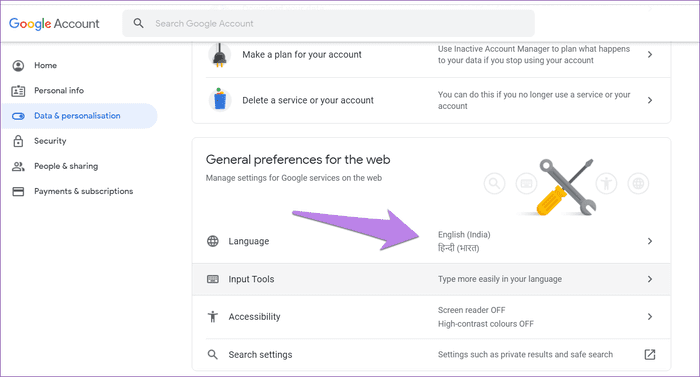
Task: Expand chevron for Accessibility row
Action: [x=650, y=317]
